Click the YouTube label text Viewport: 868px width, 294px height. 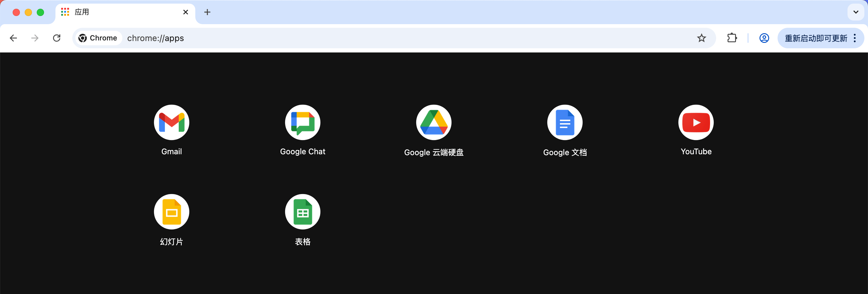[696, 152]
